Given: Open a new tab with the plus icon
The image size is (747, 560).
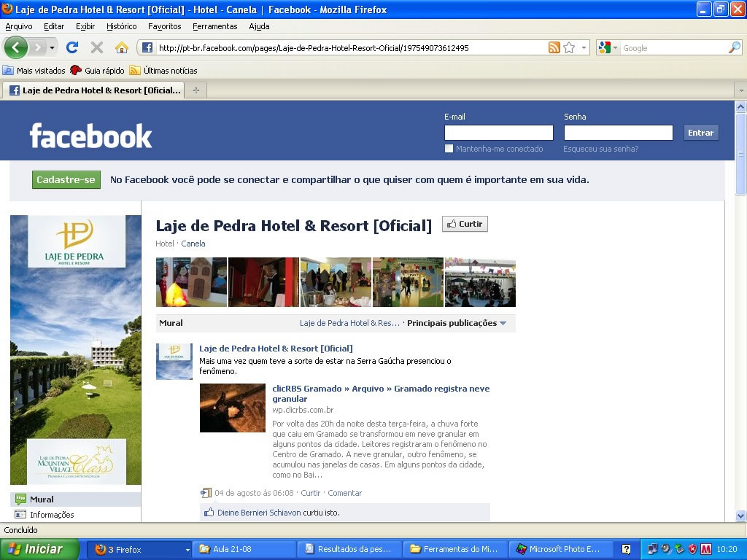Looking at the screenshot, I should tap(196, 90).
